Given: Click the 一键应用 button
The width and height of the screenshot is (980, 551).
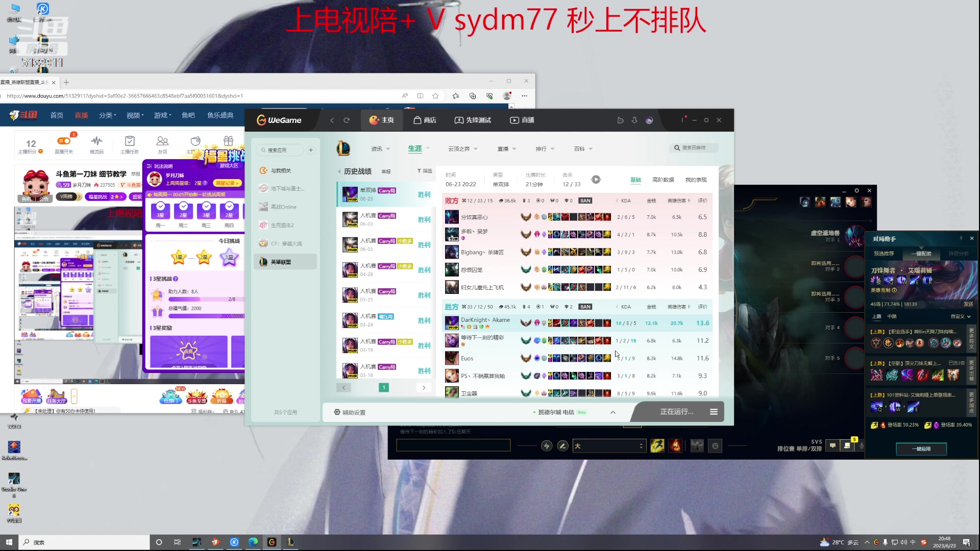Looking at the screenshot, I should pyautogui.click(x=921, y=449).
